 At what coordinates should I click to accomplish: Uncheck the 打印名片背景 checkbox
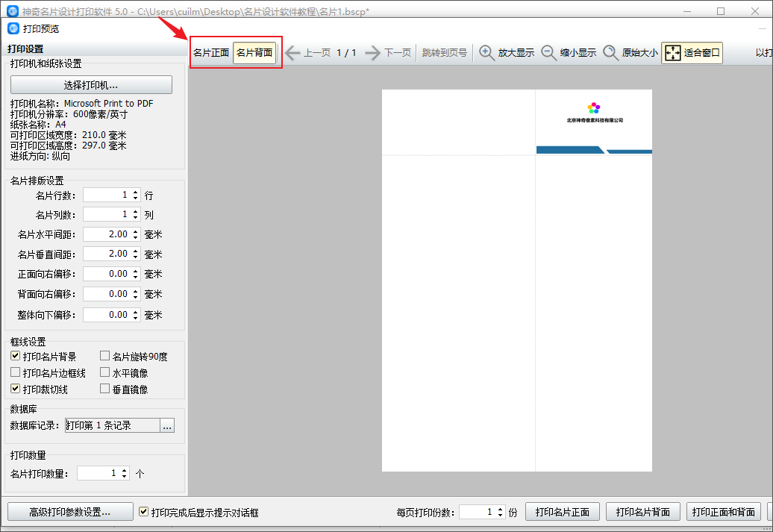pyautogui.click(x=15, y=356)
